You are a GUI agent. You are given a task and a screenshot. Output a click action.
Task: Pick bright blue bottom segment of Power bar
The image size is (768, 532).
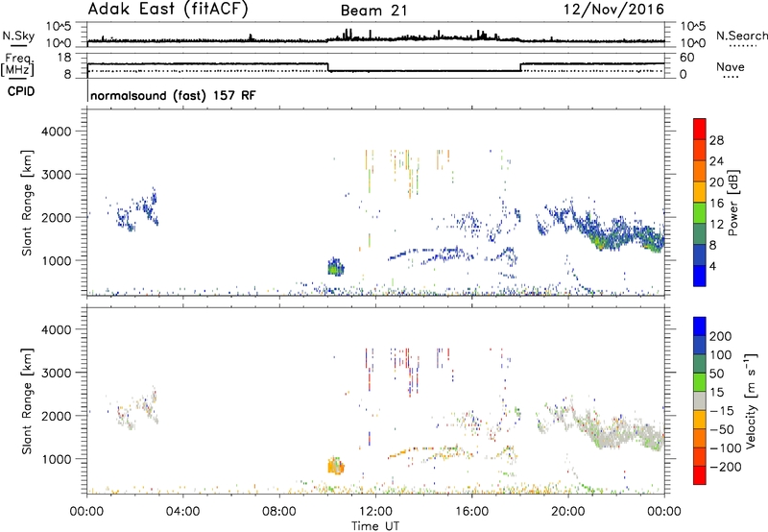point(700,276)
